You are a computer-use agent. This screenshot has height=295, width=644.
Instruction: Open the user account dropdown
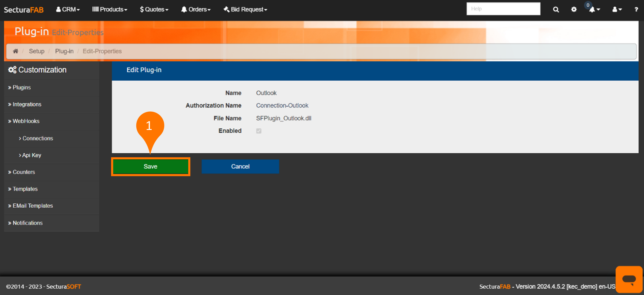click(617, 9)
